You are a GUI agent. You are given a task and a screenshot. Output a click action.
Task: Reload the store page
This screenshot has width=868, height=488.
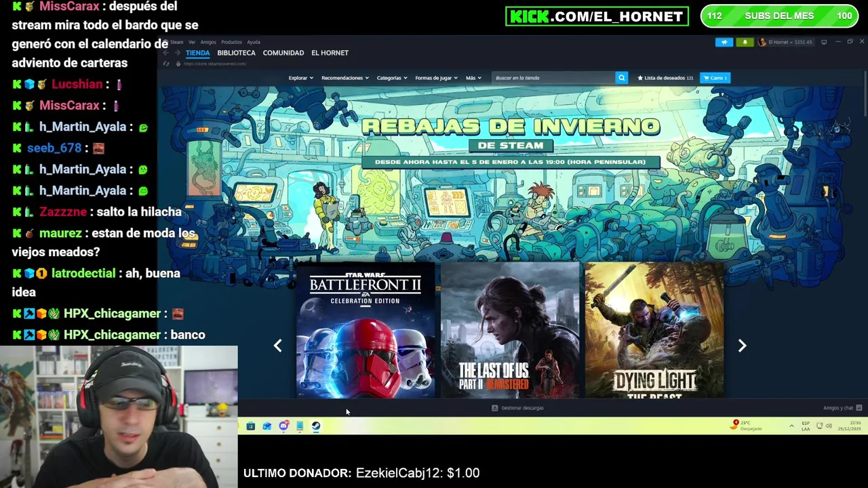pyautogui.click(x=166, y=64)
